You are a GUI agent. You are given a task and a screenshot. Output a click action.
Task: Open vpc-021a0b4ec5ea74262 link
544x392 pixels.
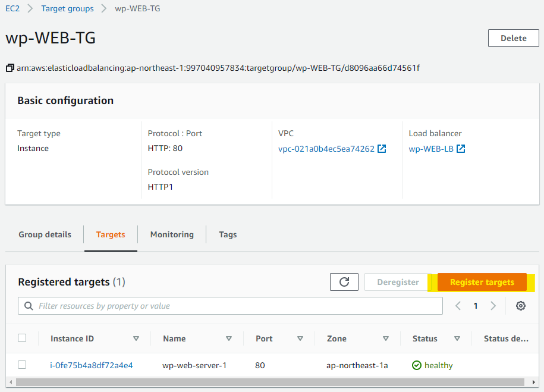(x=326, y=149)
